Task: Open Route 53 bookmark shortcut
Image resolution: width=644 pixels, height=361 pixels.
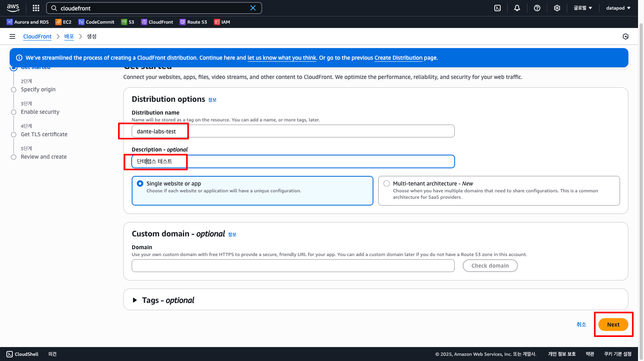Action: [x=193, y=22]
